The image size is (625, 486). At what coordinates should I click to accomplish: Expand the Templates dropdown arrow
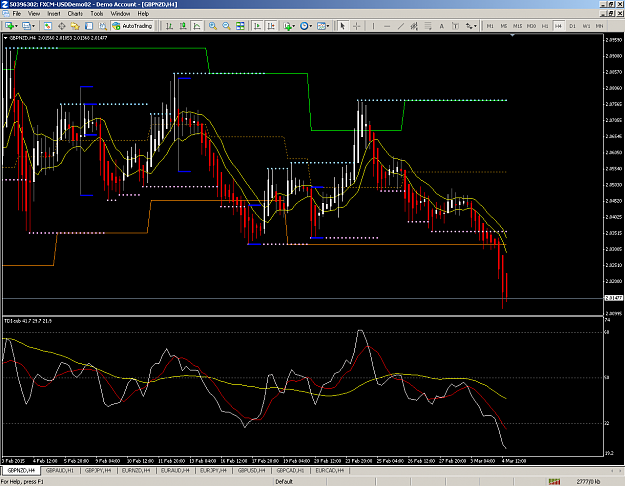pyautogui.click(x=328, y=26)
